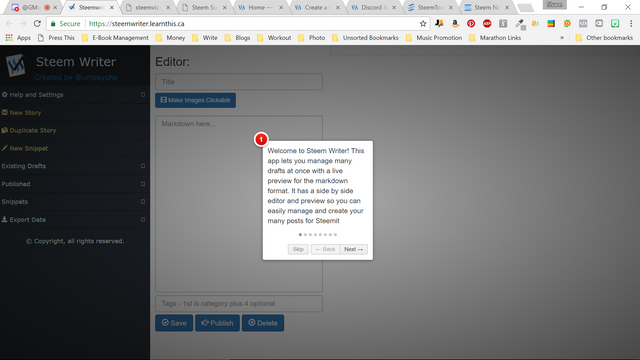Publish the story
Screen dimensions: 640x360
point(217,323)
